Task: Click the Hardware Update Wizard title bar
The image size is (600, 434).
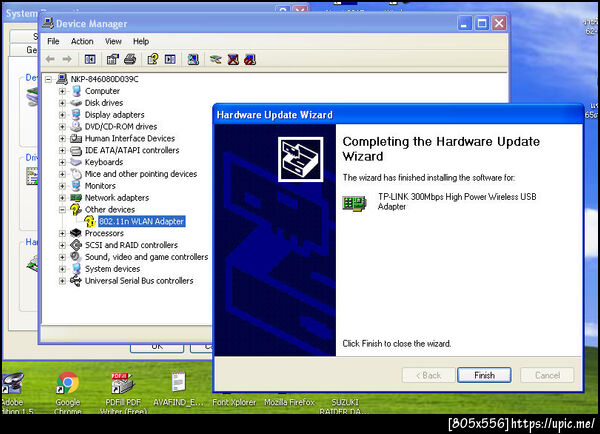Action: pos(398,114)
